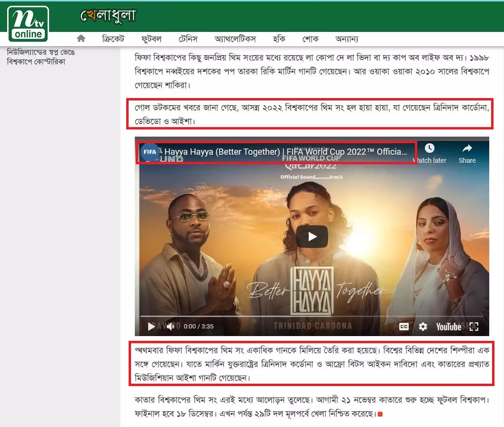The height and width of the screenshot is (427, 504).
Task: Open the ক্রিকেট menu item
Action: click(113, 39)
